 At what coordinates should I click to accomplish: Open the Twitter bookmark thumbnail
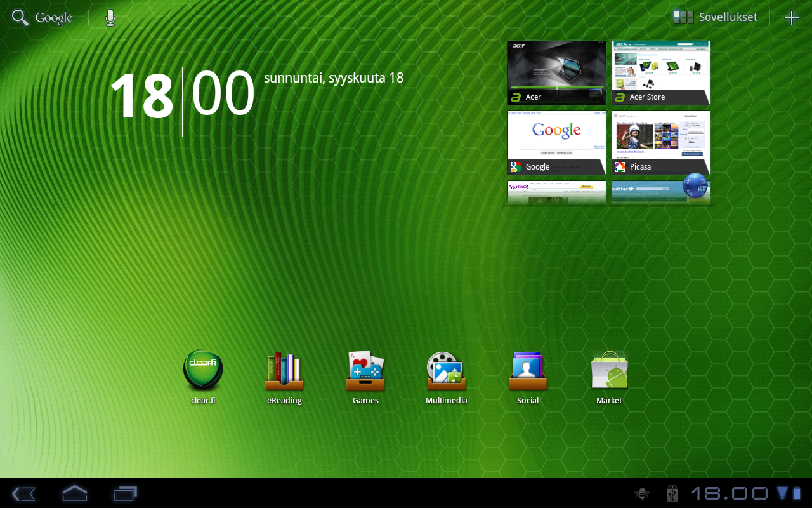click(661, 192)
